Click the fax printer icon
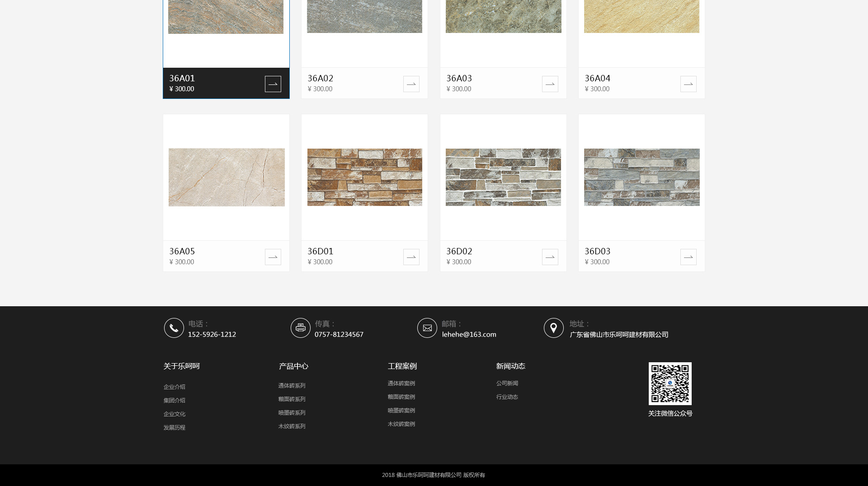 point(300,328)
